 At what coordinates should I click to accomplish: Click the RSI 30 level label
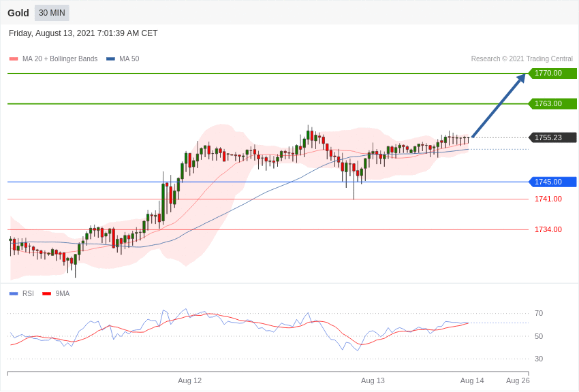click(x=539, y=359)
